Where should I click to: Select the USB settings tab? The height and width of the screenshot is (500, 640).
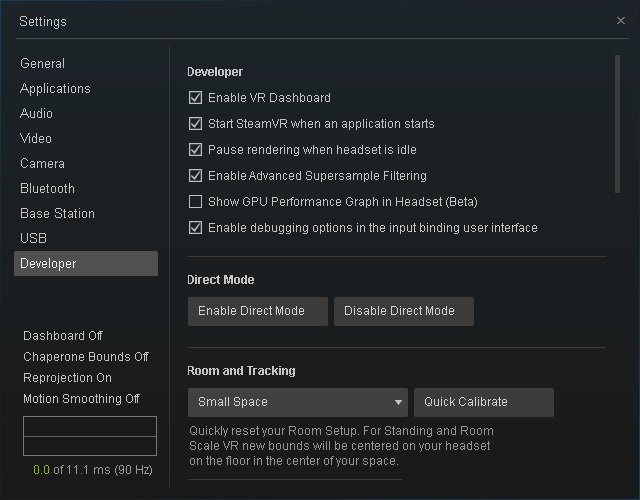pos(33,238)
